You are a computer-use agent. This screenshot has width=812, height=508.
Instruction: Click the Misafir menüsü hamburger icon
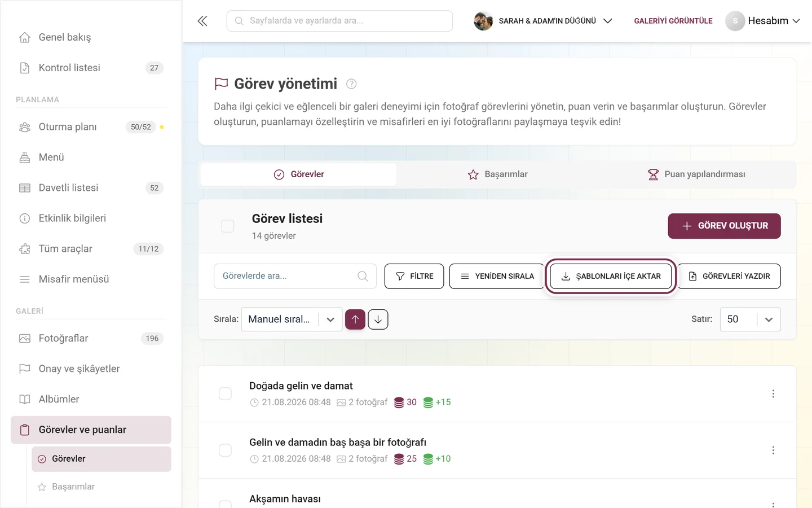[x=25, y=279]
